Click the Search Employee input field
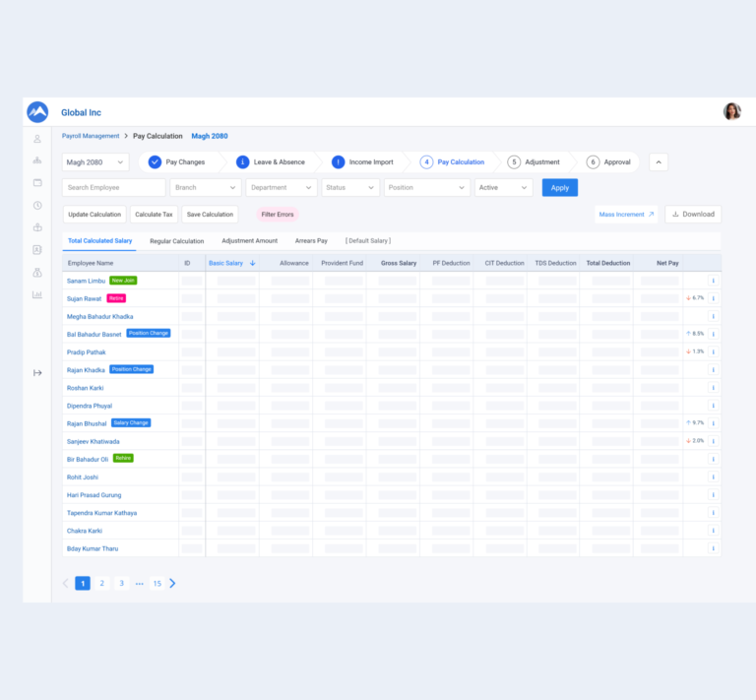The width and height of the screenshot is (756, 700). pyautogui.click(x=113, y=187)
